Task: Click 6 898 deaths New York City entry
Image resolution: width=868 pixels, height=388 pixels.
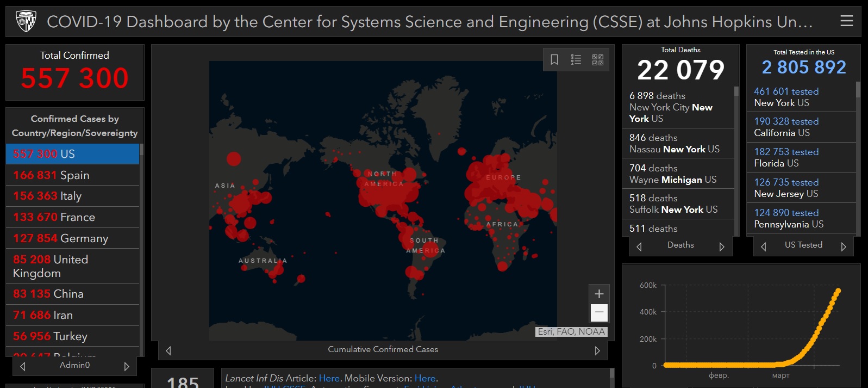Action: click(678, 107)
